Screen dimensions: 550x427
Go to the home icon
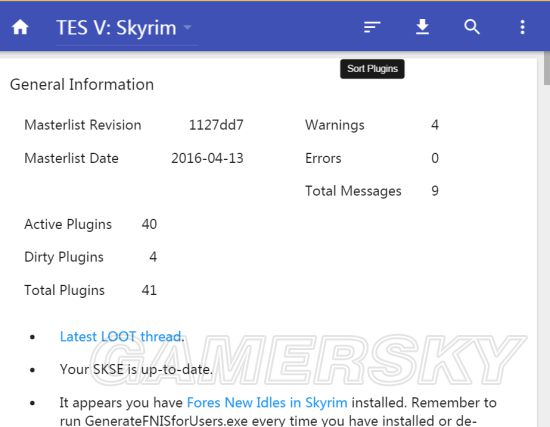coord(20,27)
